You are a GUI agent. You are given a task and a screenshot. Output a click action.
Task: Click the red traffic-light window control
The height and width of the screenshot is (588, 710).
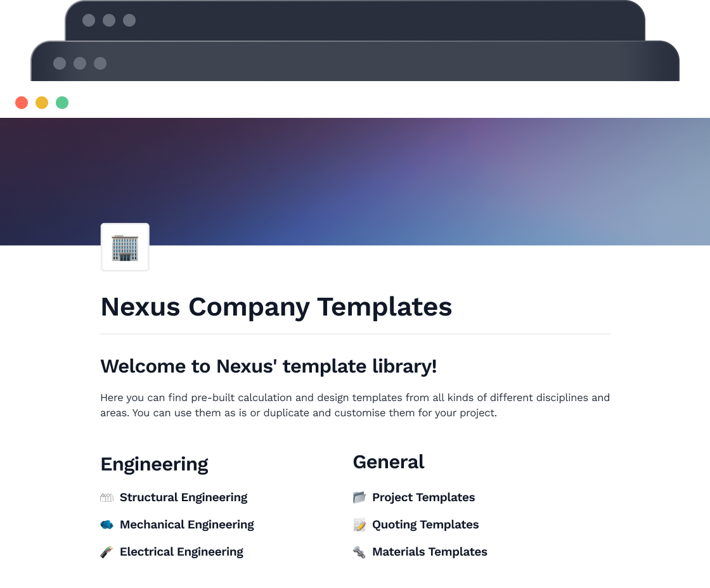click(x=22, y=102)
